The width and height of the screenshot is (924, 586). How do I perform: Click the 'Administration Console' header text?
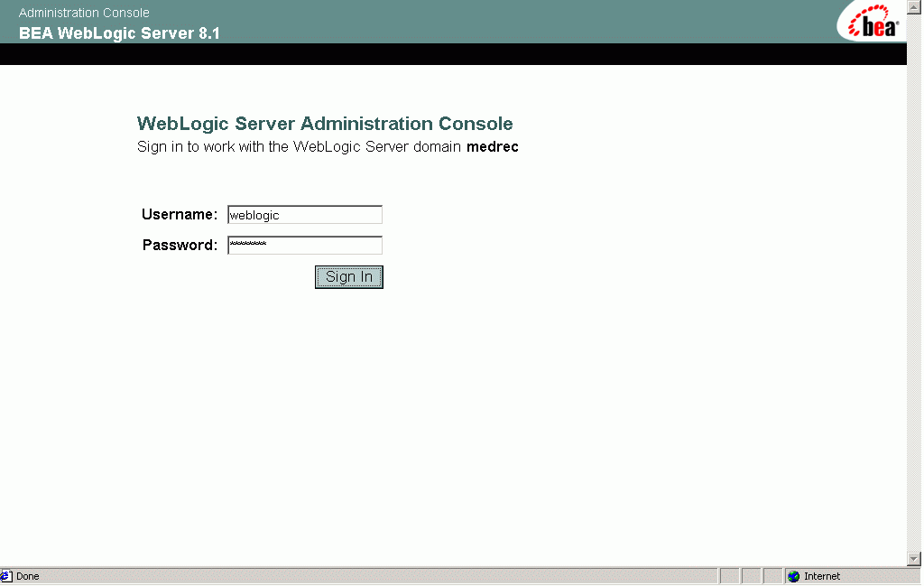pos(84,13)
